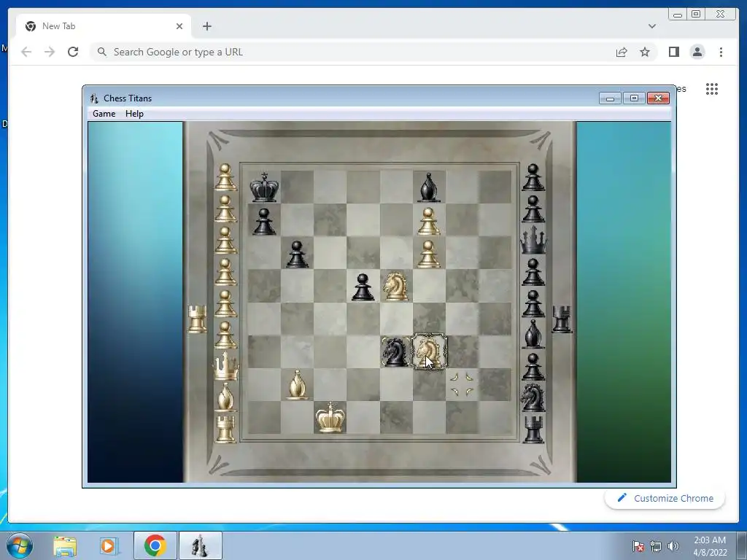
Task: Open a new Chrome tab with plus button
Action: point(206,26)
